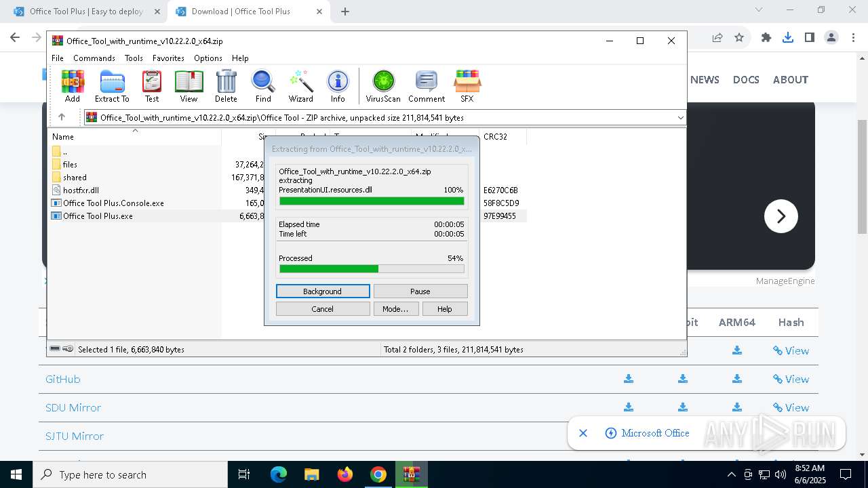Click the Test archive icon
Viewport: 868px width, 488px height.
pos(152,86)
